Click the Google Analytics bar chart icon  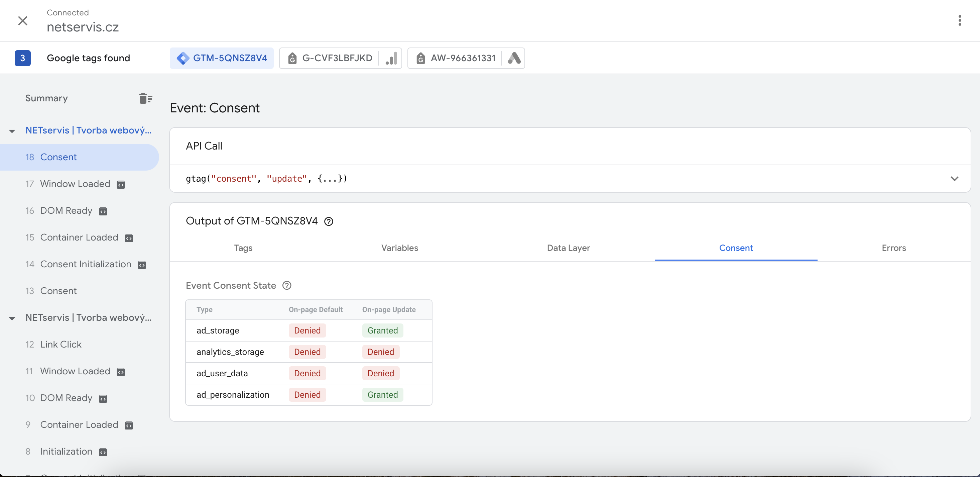391,58
